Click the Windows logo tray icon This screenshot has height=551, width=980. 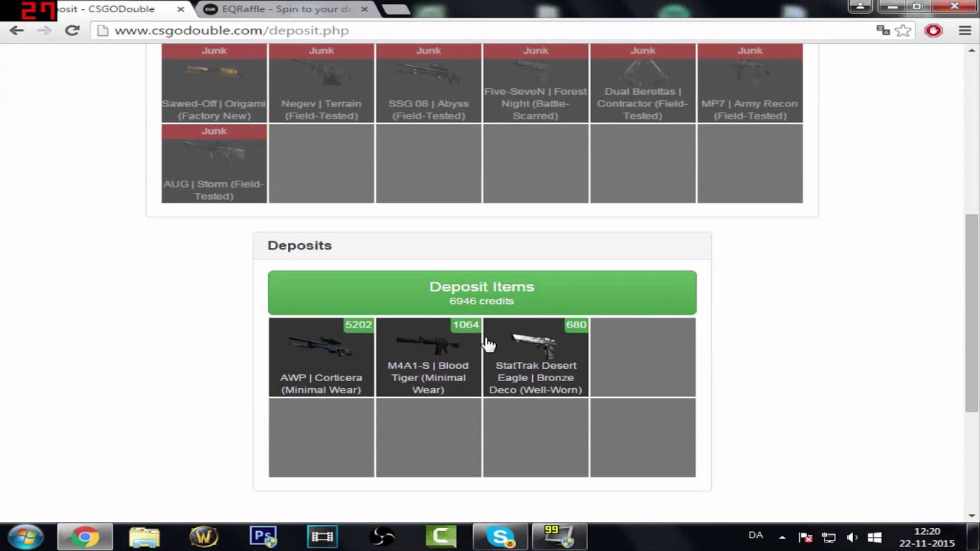click(875, 537)
